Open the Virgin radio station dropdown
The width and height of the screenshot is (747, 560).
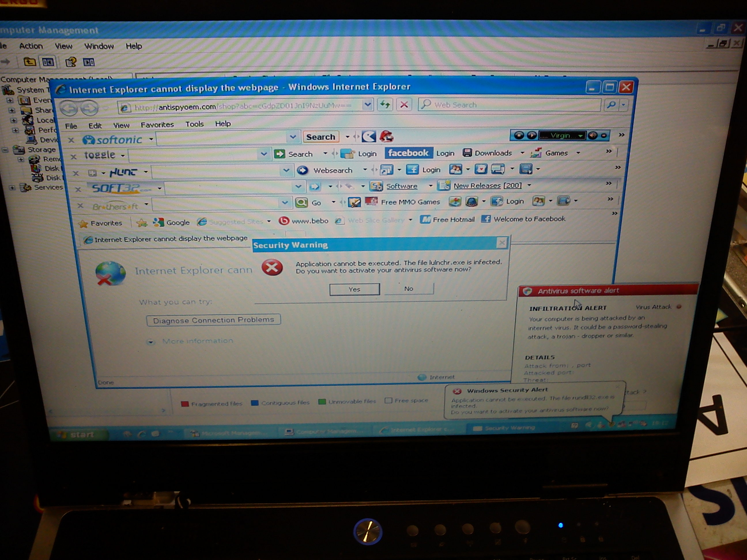click(x=580, y=136)
